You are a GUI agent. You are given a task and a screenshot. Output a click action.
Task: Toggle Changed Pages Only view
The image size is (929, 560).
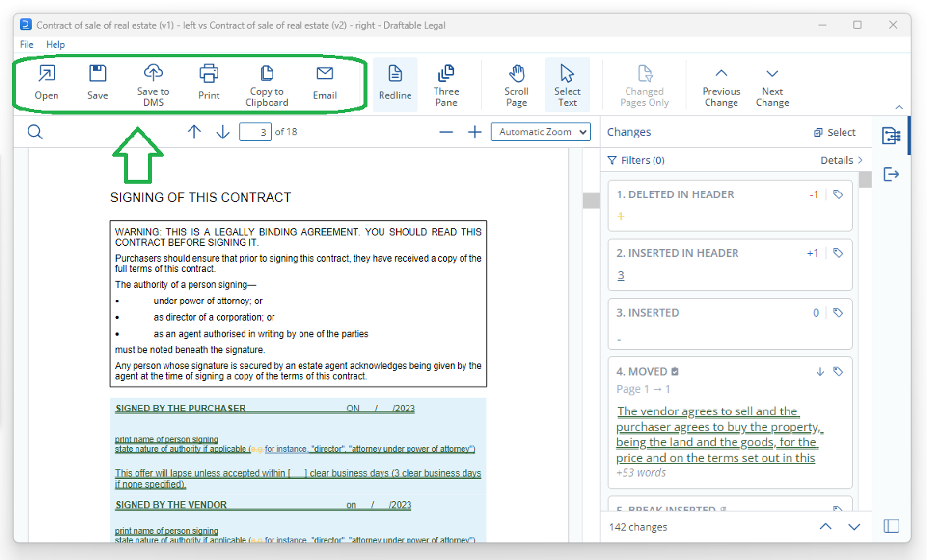pos(644,85)
